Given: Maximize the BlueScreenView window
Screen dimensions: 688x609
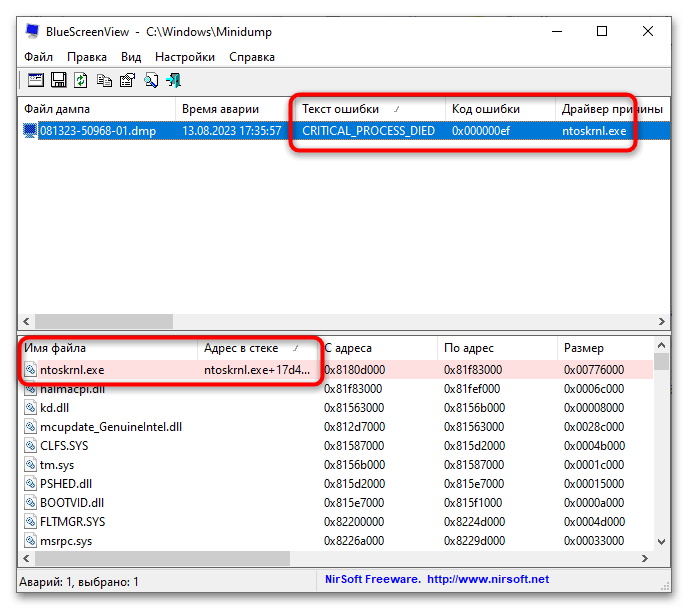Looking at the screenshot, I should 602,31.
